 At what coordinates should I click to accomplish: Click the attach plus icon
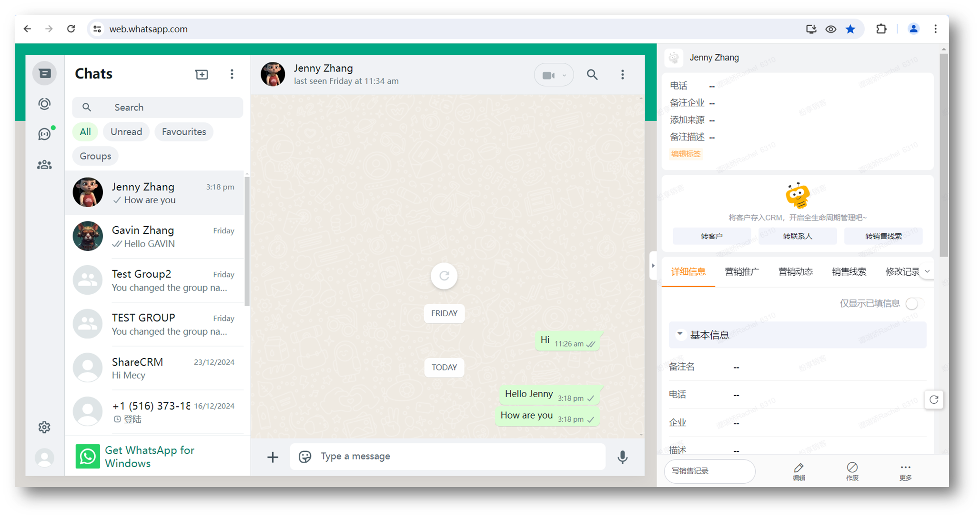[x=273, y=457]
